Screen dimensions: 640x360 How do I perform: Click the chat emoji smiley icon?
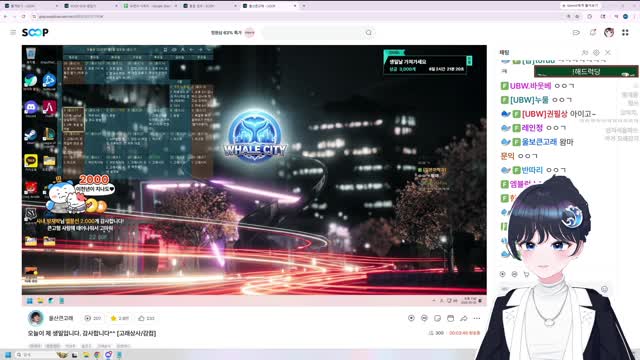pos(604,289)
